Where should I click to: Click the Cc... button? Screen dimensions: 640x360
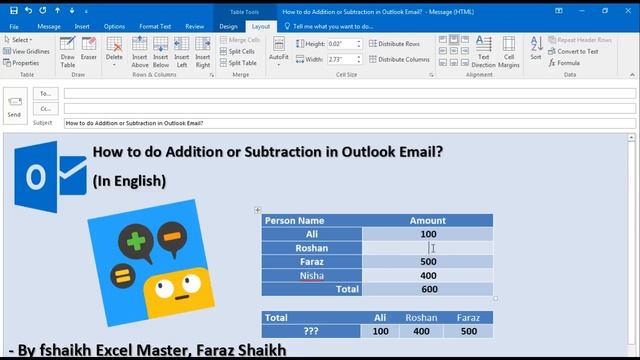(45, 109)
